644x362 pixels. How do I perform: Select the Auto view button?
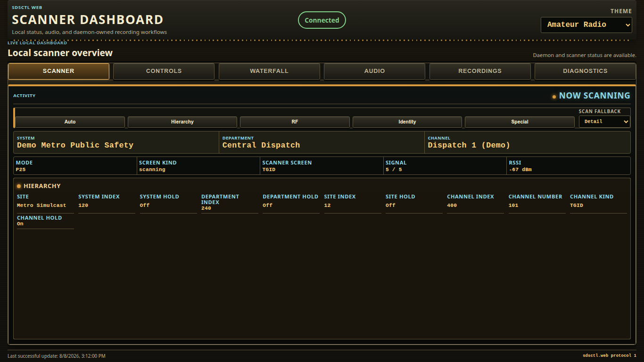point(70,122)
